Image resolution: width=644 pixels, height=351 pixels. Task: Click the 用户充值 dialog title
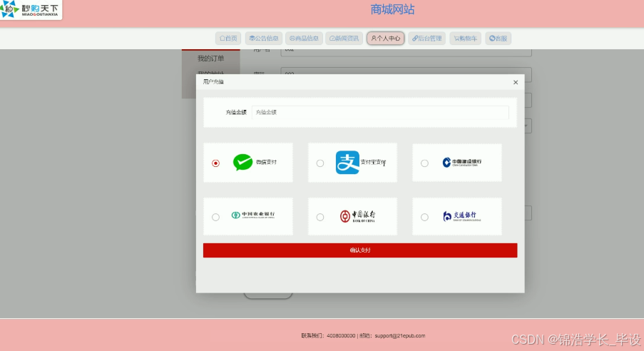213,82
